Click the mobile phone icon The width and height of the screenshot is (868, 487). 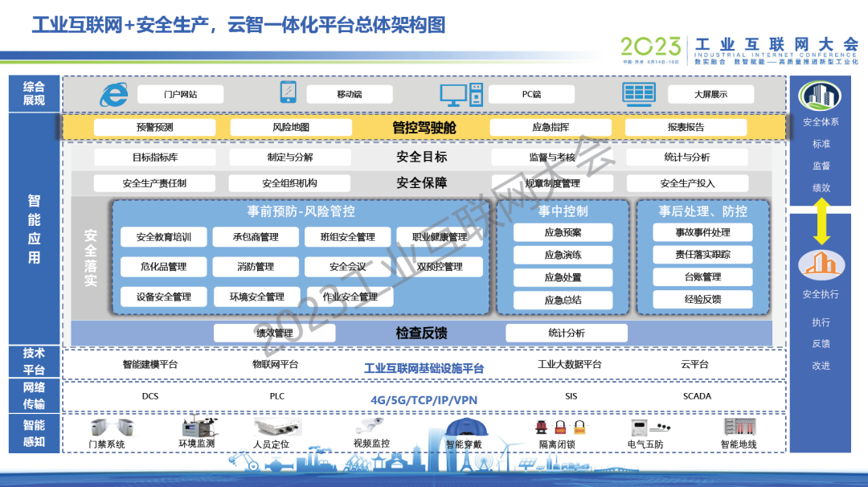click(288, 92)
